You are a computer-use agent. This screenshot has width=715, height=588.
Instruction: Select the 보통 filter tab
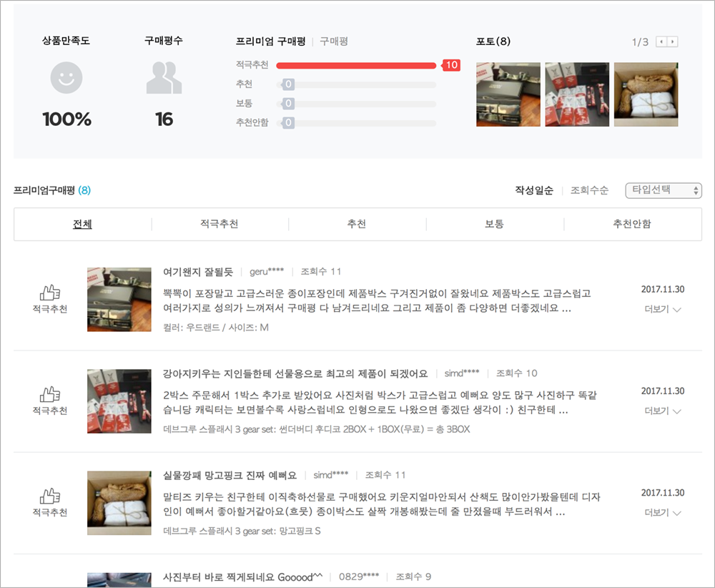point(494,224)
